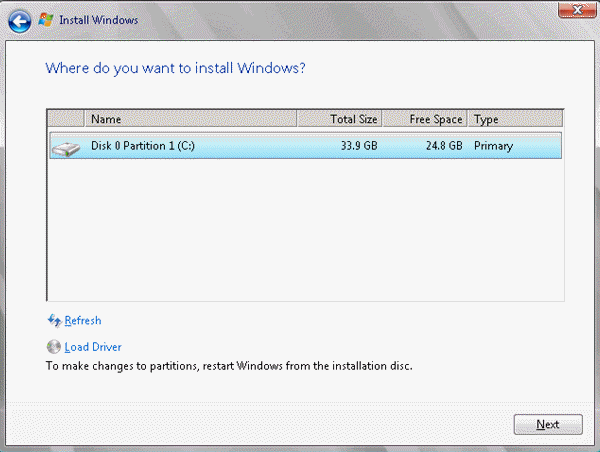This screenshot has width=600, height=452.
Task: Sort by the Type column header
Action: pos(515,119)
